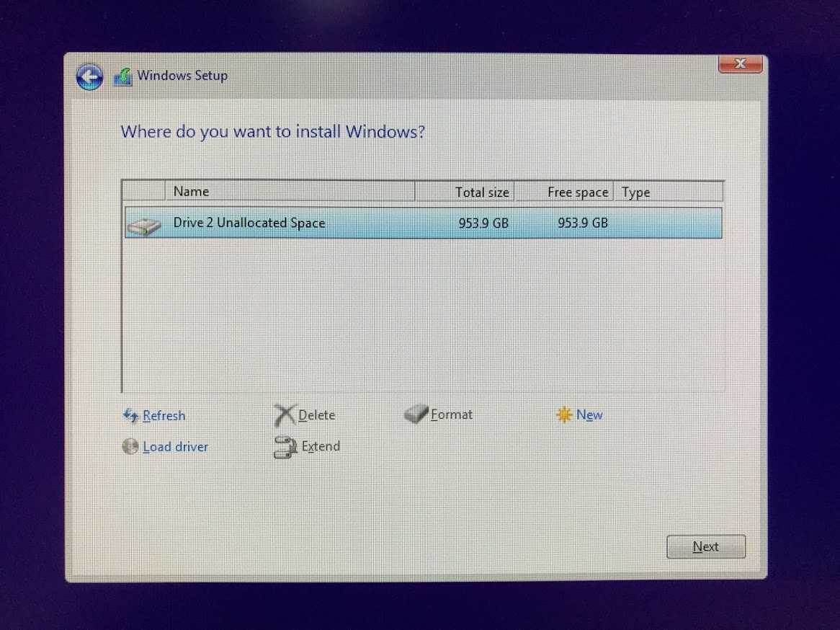840x630 pixels.
Task: Click the Name column header
Action: [191, 191]
